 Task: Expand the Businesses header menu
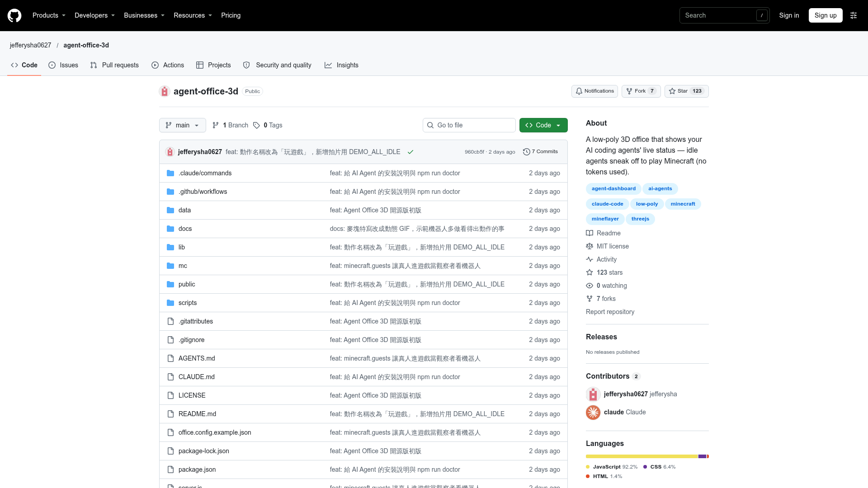[x=144, y=15]
